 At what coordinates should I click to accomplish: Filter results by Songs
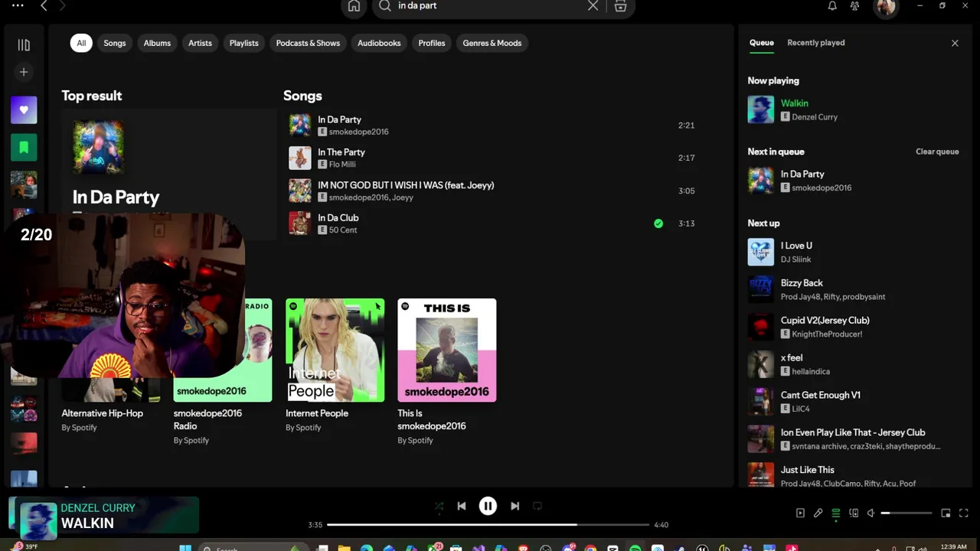[x=115, y=43]
